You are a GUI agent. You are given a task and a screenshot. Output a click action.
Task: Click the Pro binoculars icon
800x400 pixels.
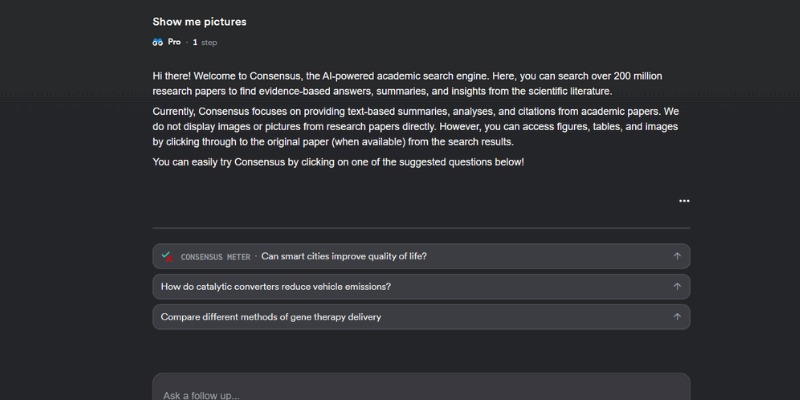[x=158, y=42]
